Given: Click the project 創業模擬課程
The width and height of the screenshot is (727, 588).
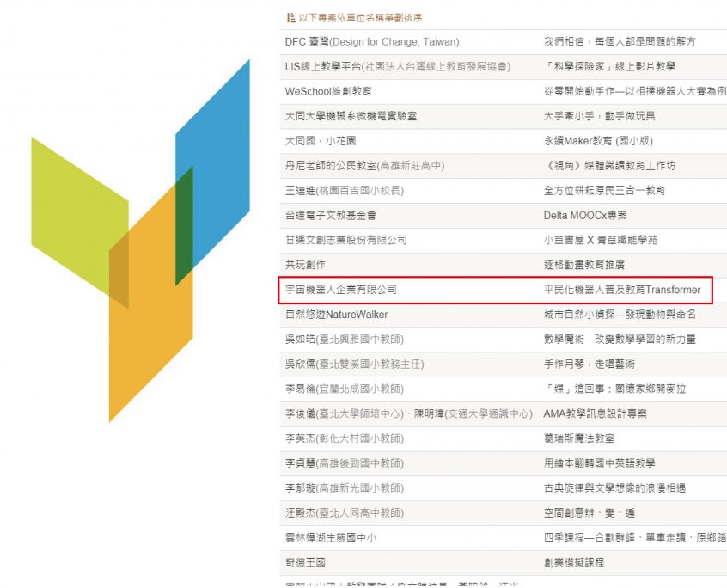Looking at the screenshot, I should (x=573, y=562).
